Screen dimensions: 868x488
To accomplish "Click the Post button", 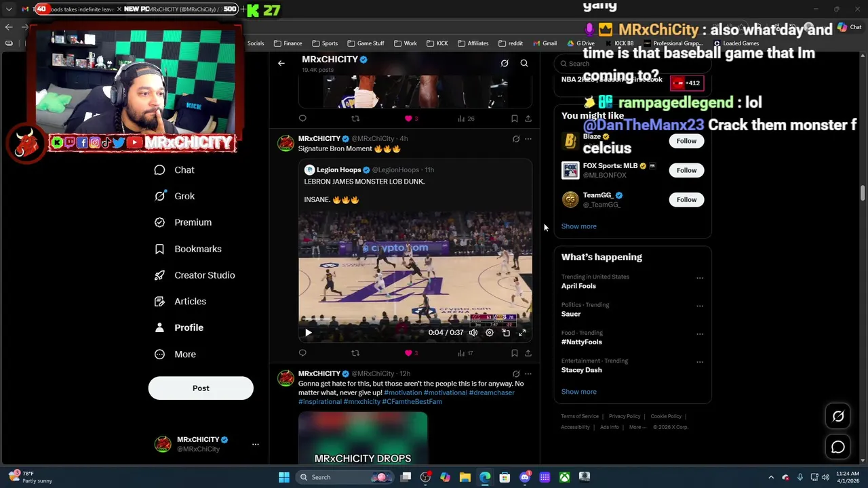I will tap(201, 388).
